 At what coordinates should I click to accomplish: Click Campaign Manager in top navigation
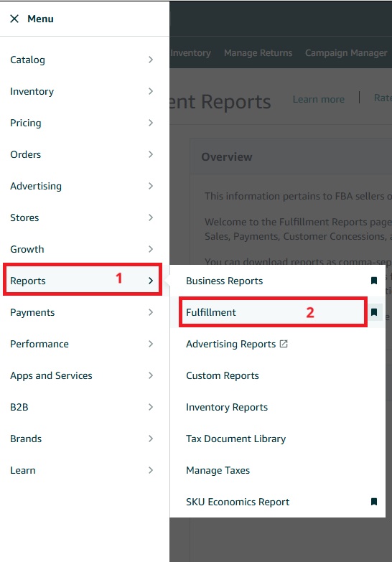pyautogui.click(x=346, y=52)
